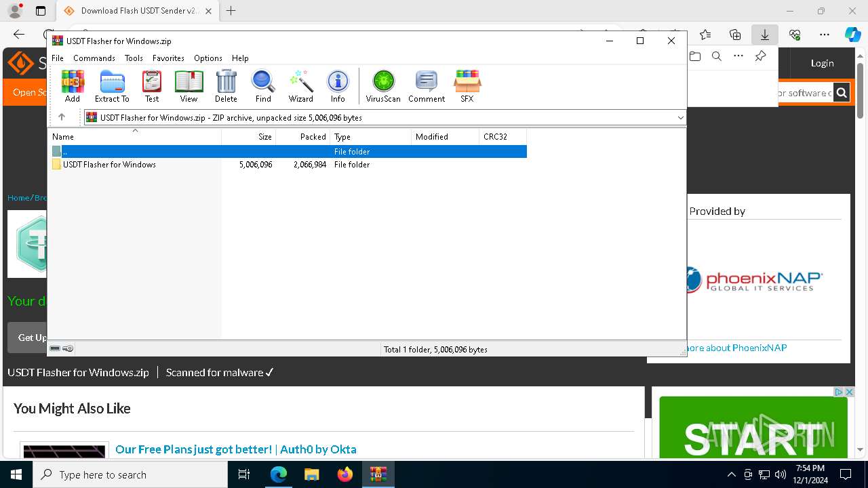The width and height of the screenshot is (868, 488).
Task: Show archive Info
Action: [338, 86]
